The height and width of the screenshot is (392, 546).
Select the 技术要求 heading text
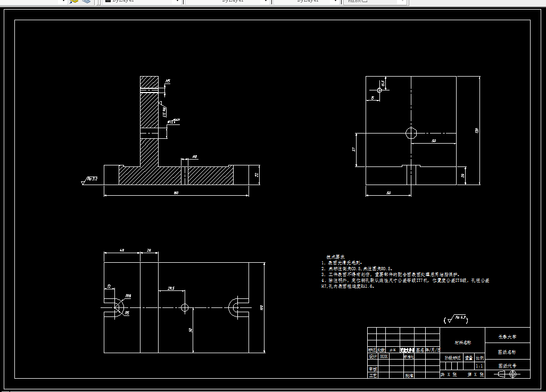335,256
